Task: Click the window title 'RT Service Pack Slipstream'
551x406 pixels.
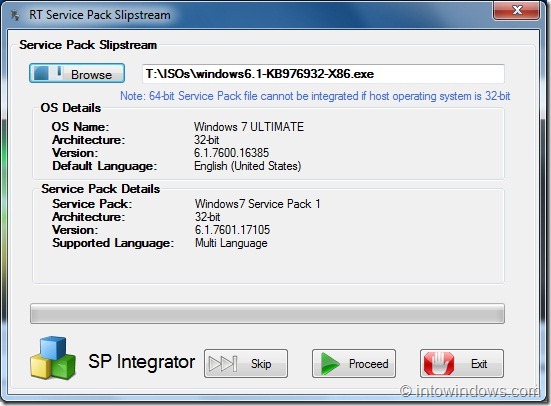Action: pyautogui.click(x=100, y=15)
